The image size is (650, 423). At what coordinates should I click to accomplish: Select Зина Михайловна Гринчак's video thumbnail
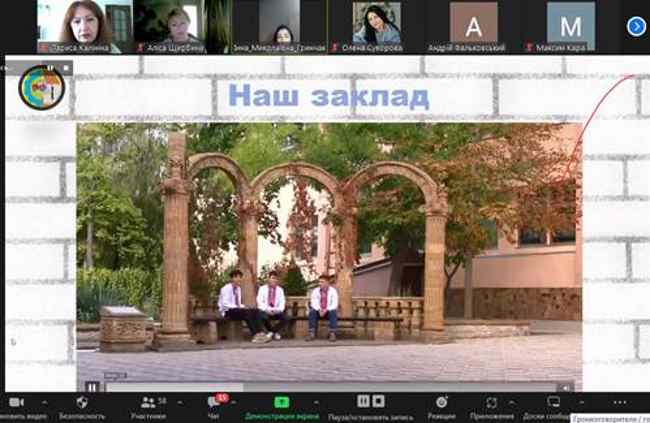(279, 26)
